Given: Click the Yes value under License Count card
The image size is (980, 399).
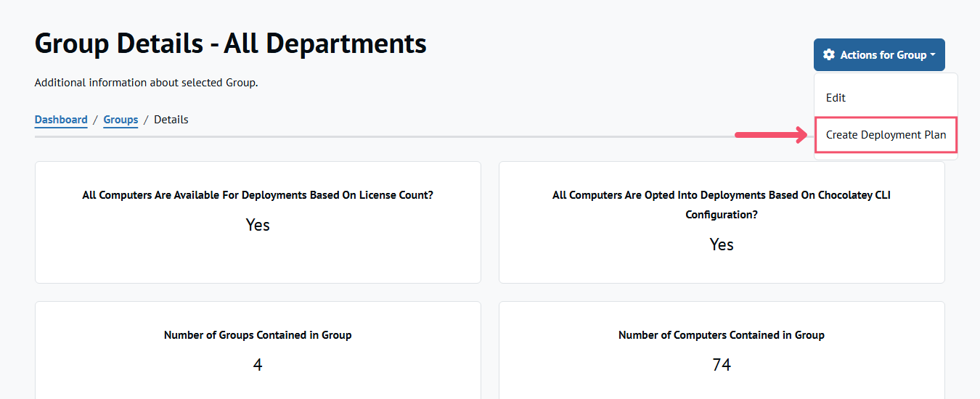Looking at the screenshot, I should (258, 225).
